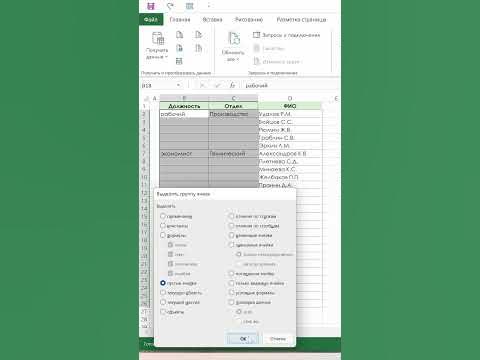Click the select-all corner of the sheet

pyautogui.click(x=145, y=99)
